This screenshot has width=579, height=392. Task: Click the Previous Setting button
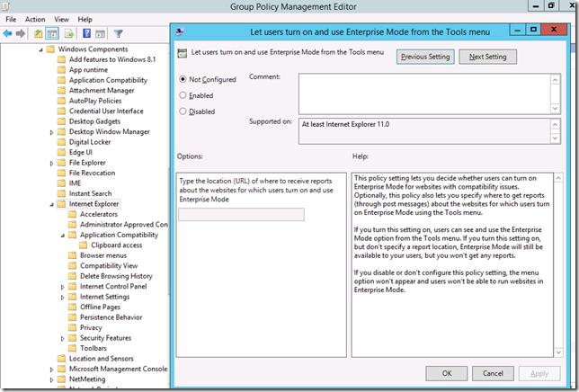tap(425, 57)
